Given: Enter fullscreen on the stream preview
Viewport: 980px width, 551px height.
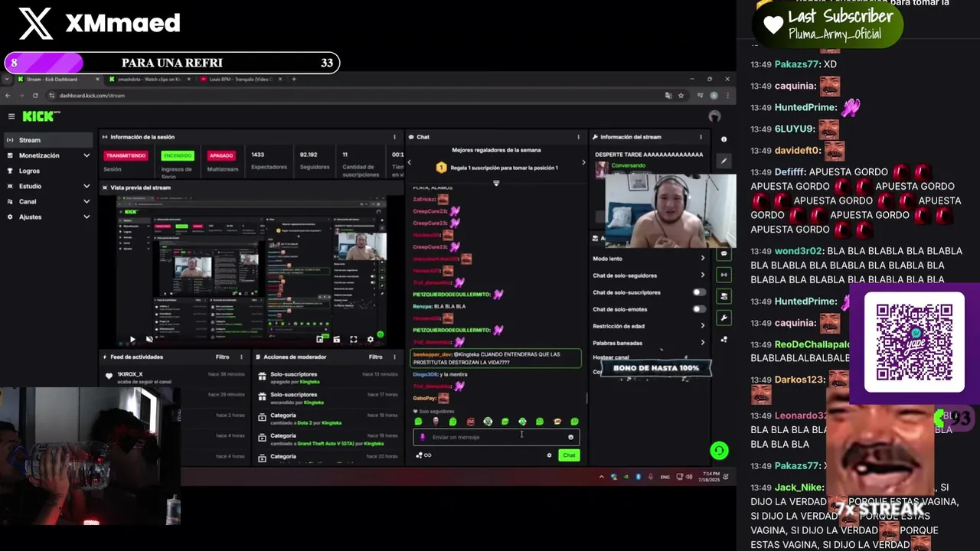Looking at the screenshot, I should pyautogui.click(x=353, y=339).
